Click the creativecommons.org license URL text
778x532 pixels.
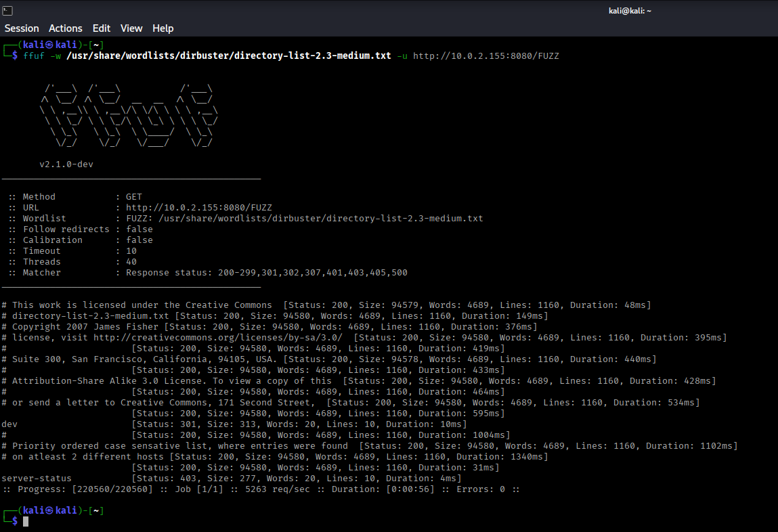tap(218, 338)
